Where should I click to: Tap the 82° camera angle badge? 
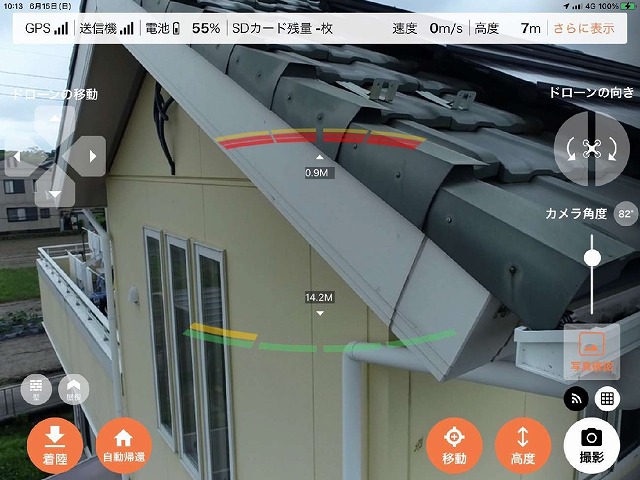coord(626,213)
